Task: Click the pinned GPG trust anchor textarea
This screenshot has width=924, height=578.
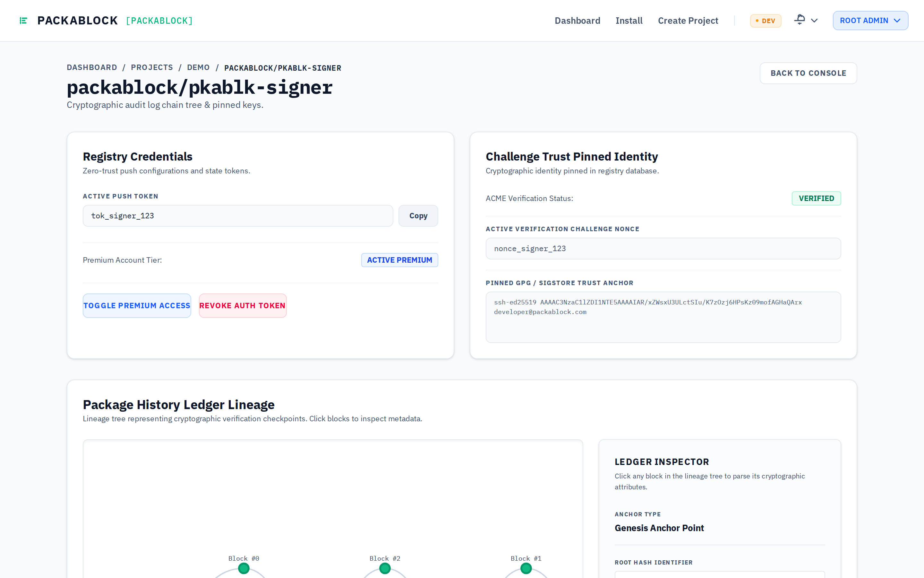Action: pos(663,317)
